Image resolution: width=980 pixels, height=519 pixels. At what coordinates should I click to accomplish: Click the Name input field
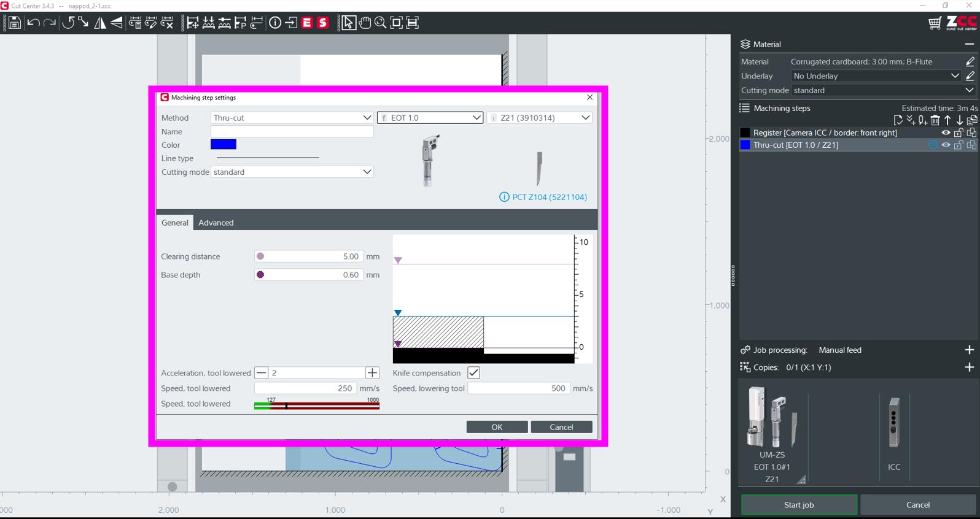(292, 131)
